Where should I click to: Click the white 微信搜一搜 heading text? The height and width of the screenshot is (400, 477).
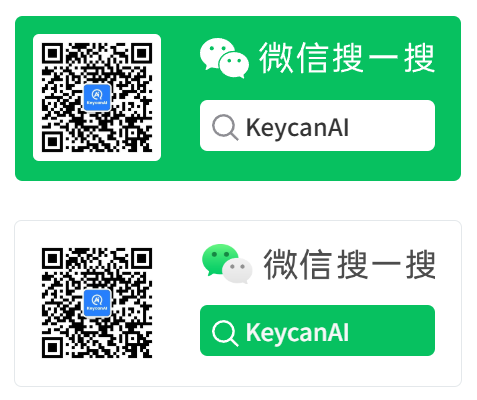point(347,58)
